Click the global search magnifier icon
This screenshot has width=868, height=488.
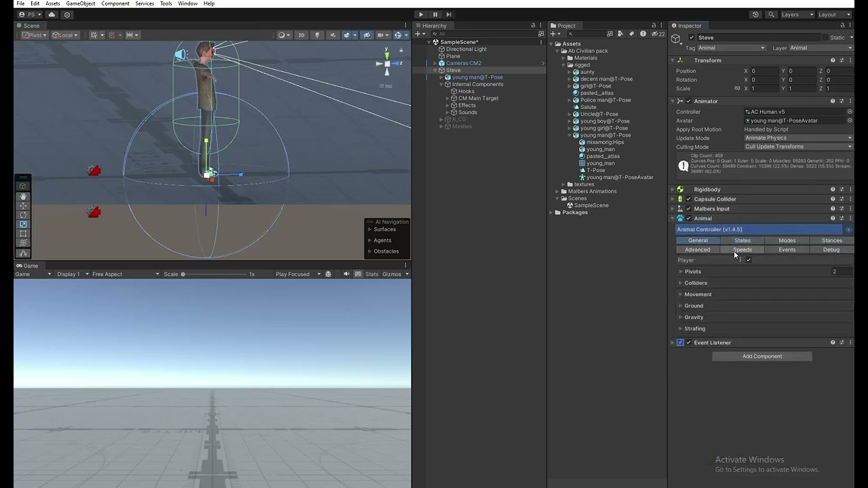[x=770, y=14]
